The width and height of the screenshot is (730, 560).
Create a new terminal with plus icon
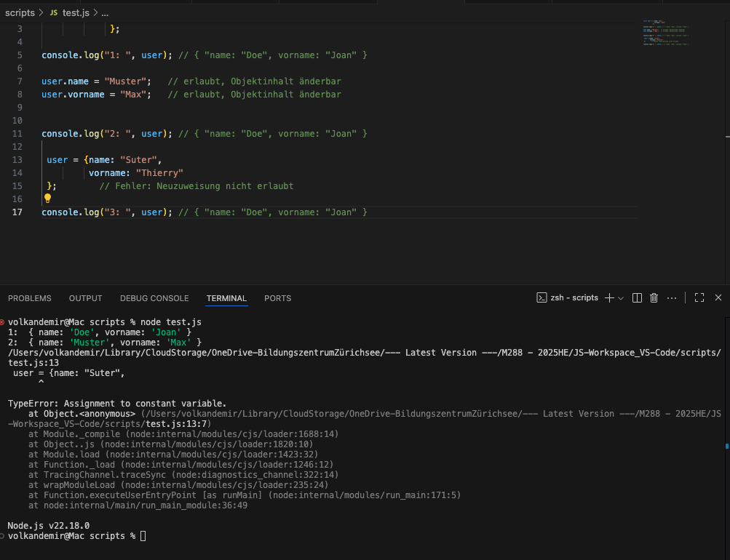[609, 298]
